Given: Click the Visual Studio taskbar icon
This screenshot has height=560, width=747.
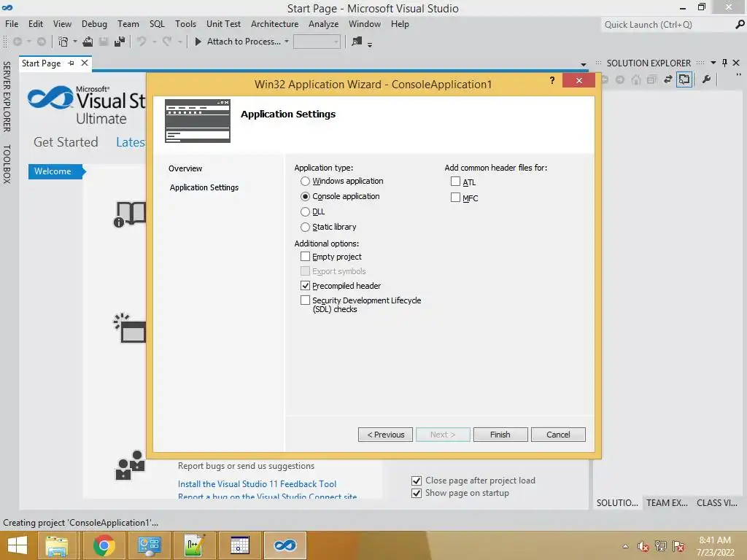Looking at the screenshot, I should point(285,545).
